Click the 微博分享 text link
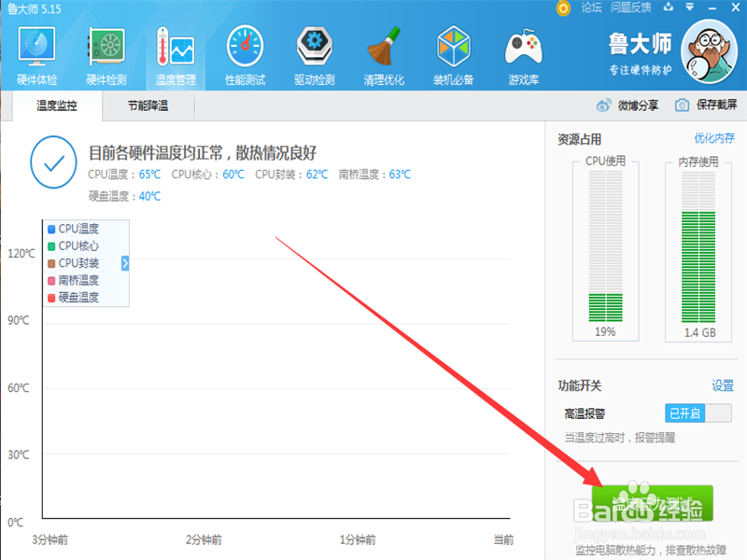Viewport: 747px width, 560px height. coord(639,105)
